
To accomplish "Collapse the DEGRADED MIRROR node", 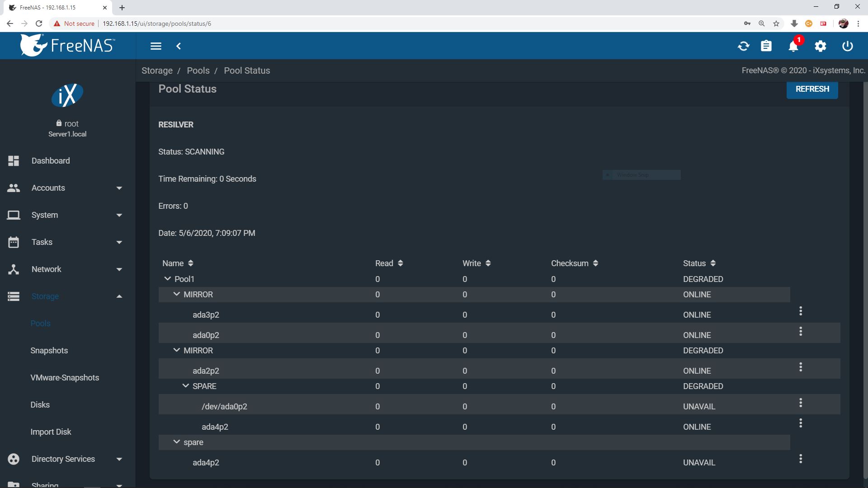I will (x=177, y=350).
